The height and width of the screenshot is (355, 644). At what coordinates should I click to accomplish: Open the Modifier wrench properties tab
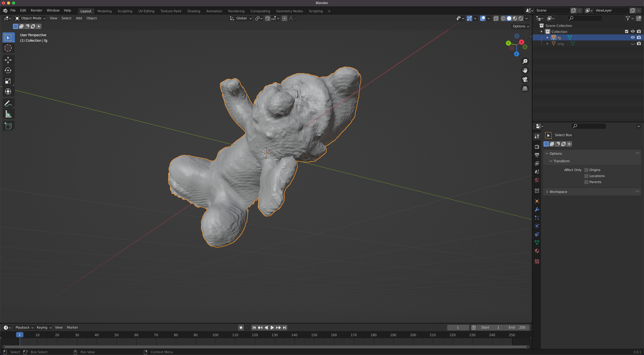[x=537, y=210]
